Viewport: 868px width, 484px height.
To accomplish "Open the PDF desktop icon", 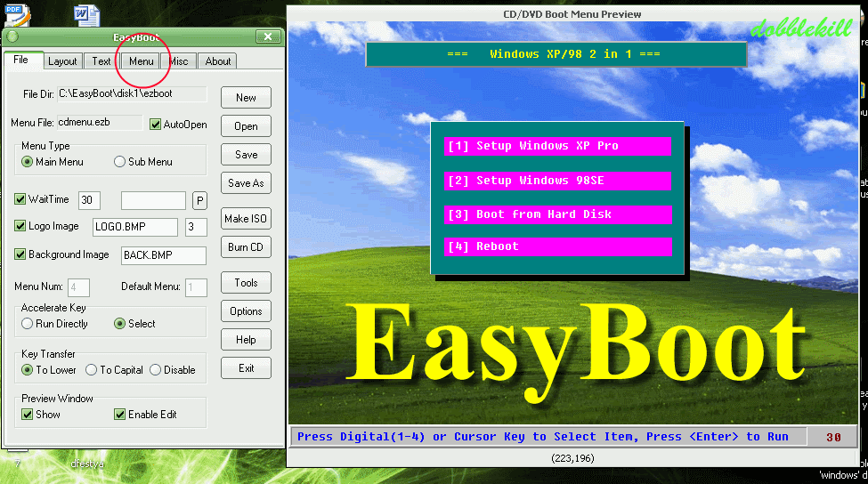I will (x=17, y=15).
